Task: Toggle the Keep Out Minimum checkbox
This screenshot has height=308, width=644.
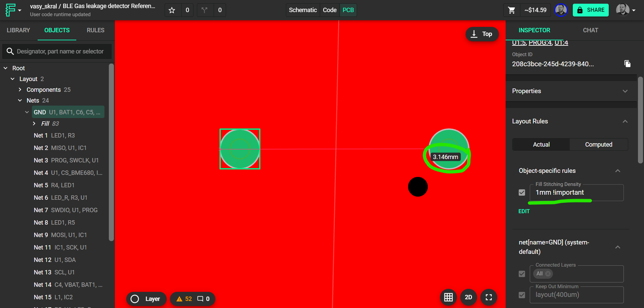Action: pos(522,295)
